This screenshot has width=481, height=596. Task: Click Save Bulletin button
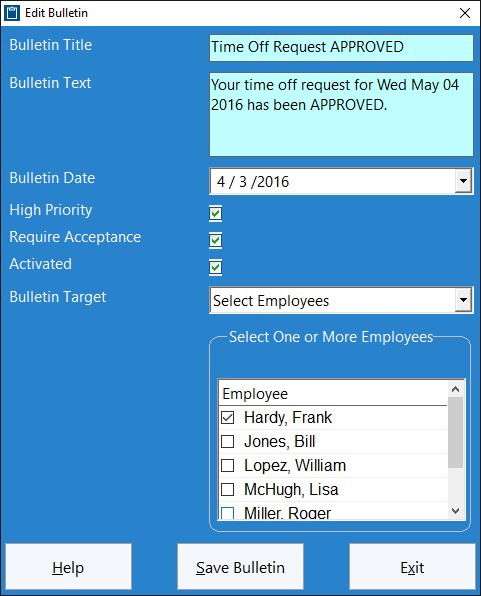tap(240, 566)
